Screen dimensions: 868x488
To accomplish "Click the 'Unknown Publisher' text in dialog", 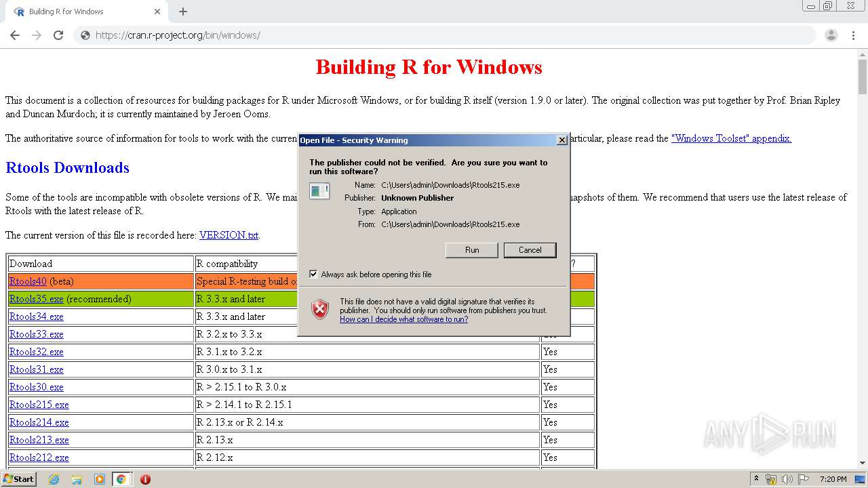I will (417, 198).
